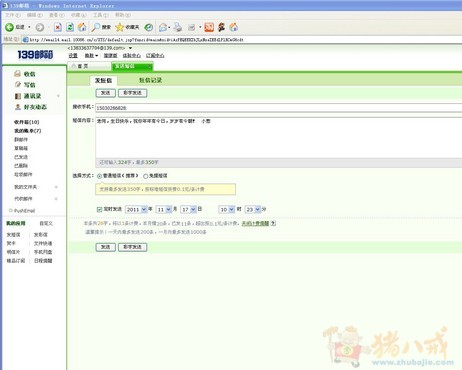Image resolution: width=462 pixels, height=370 pixels.
Task: Open 收件箱(10) folder
Action: tap(27, 122)
